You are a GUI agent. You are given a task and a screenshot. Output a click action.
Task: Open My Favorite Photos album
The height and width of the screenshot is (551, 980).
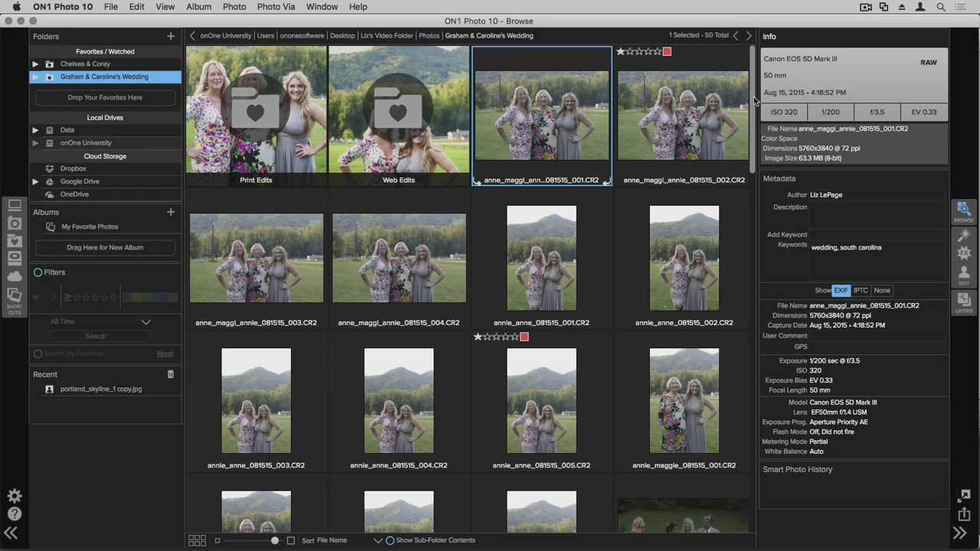[90, 227]
